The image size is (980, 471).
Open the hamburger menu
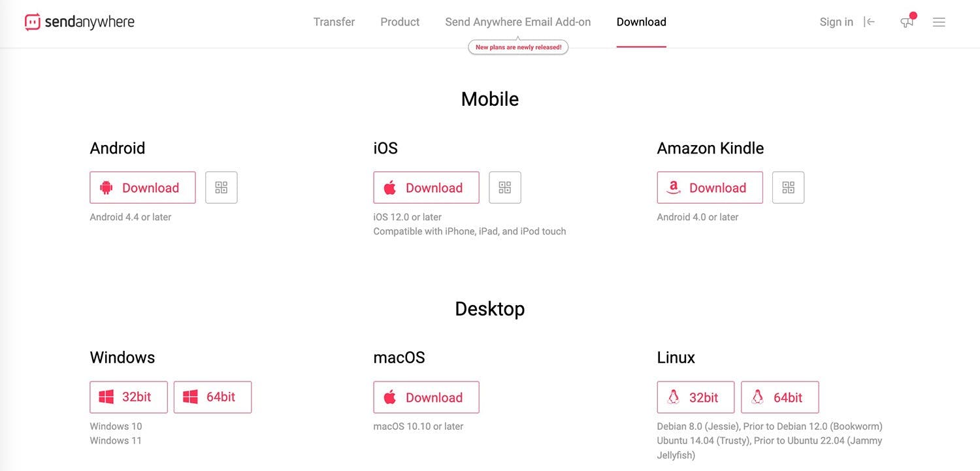[939, 22]
